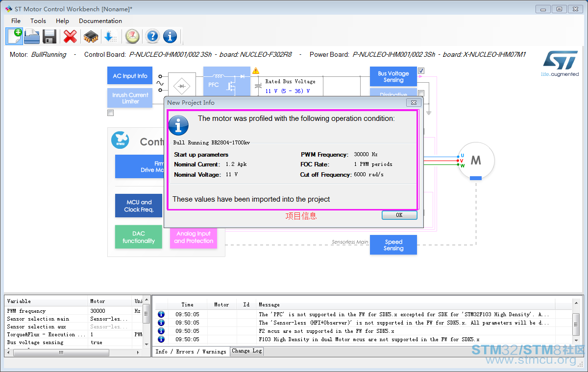Save the project with the floppy disk icon
Screen dimensions: 588x372
(49, 36)
